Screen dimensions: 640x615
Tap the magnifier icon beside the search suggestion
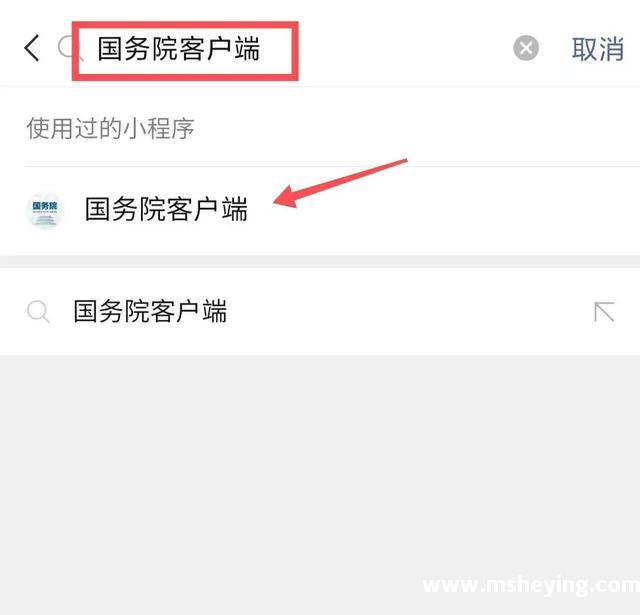(x=38, y=312)
